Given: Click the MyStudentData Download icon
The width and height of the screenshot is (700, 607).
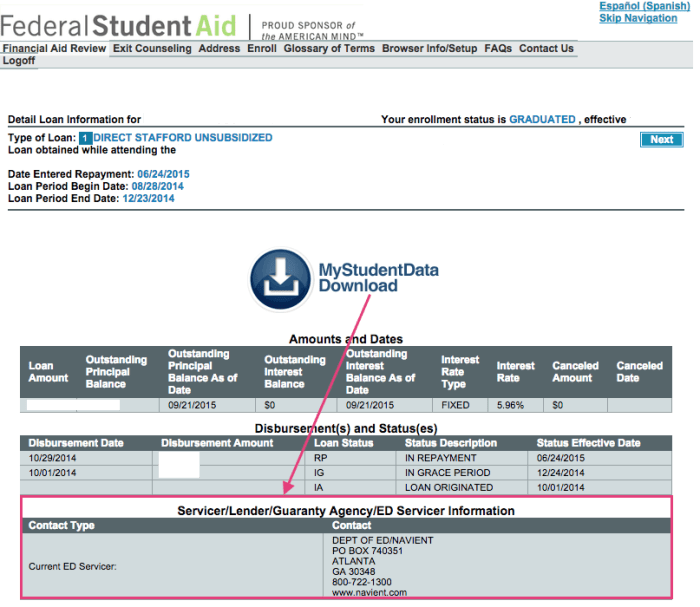Looking at the screenshot, I should pyautogui.click(x=280, y=280).
